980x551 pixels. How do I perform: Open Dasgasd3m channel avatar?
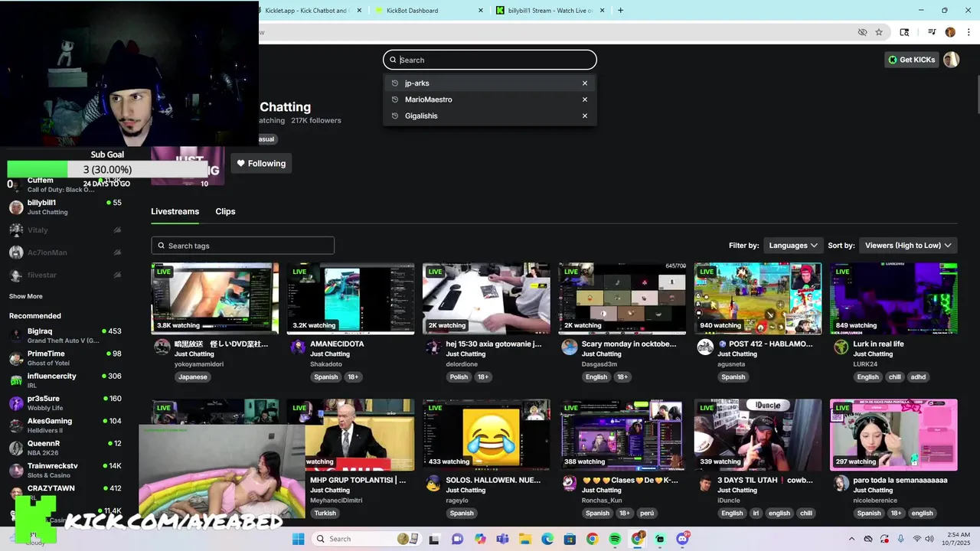(x=569, y=347)
